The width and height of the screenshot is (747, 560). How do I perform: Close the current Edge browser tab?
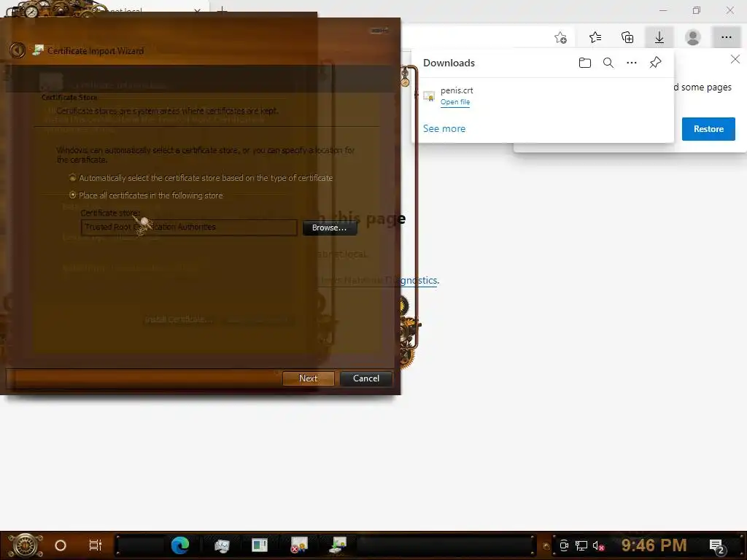pyautogui.click(x=197, y=10)
